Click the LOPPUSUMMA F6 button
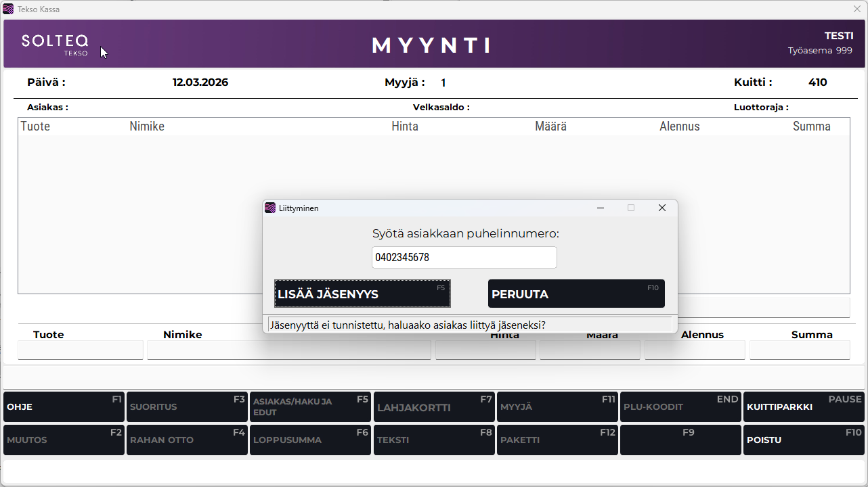The height and width of the screenshot is (487, 868). 310,440
